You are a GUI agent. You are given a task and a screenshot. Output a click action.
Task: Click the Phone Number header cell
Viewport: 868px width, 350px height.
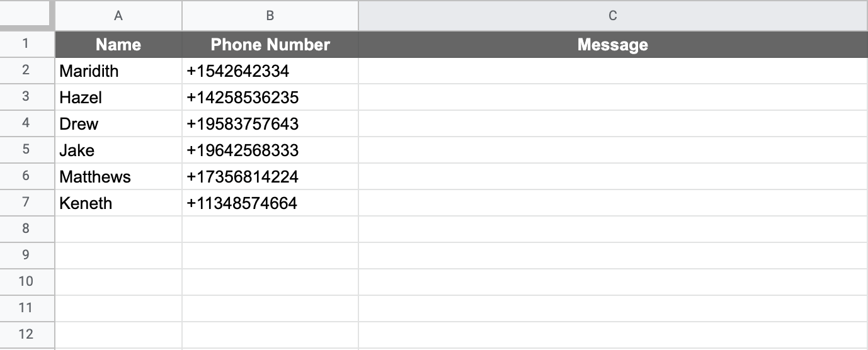pos(270,45)
